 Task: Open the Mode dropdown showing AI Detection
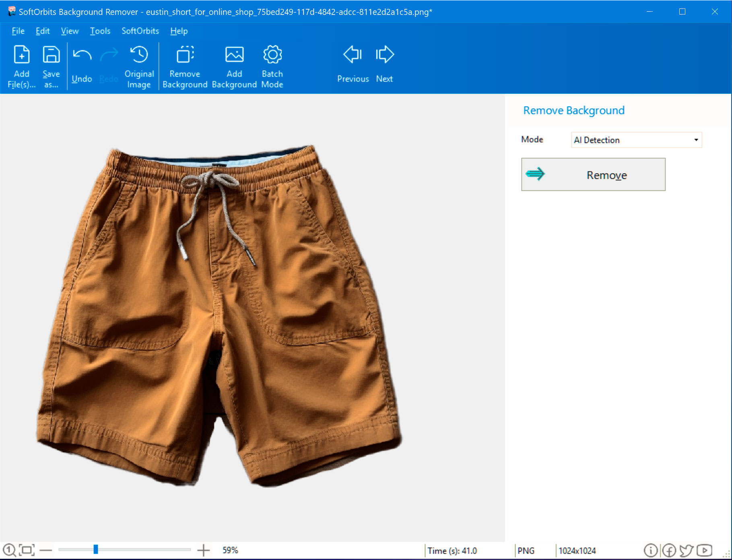point(696,140)
